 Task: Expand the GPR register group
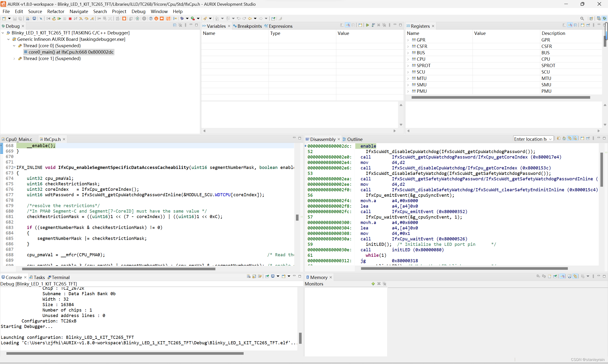click(x=408, y=40)
